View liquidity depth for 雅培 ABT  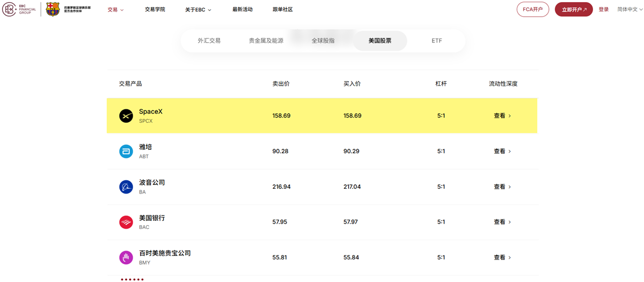coord(502,151)
